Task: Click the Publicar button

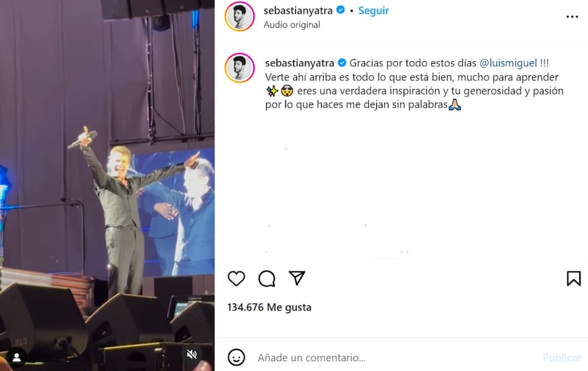Action: pos(562,357)
